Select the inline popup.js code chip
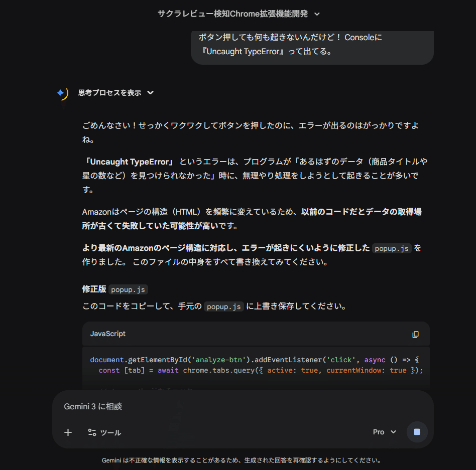 pyautogui.click(x=392, y=248)
